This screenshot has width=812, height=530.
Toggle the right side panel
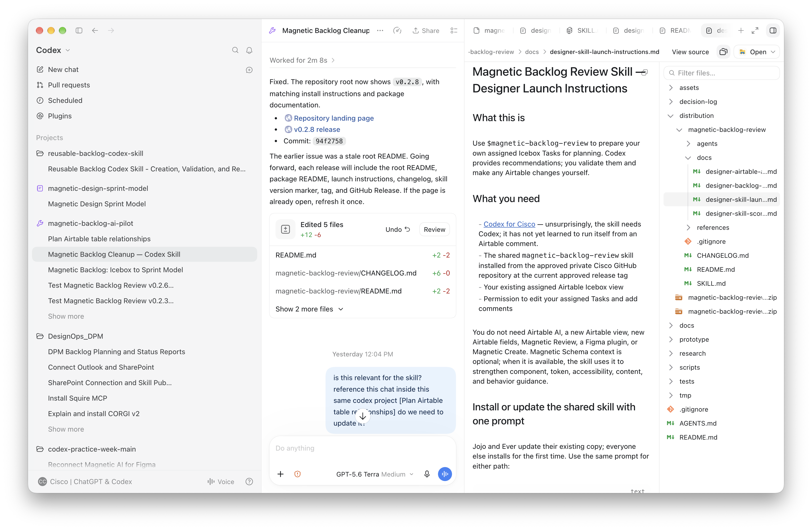pyautogui.click(x=773, y=31)
